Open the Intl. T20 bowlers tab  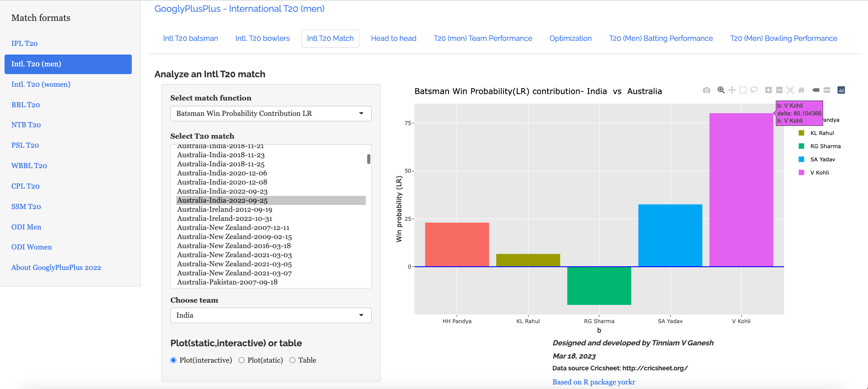(262, 39)
